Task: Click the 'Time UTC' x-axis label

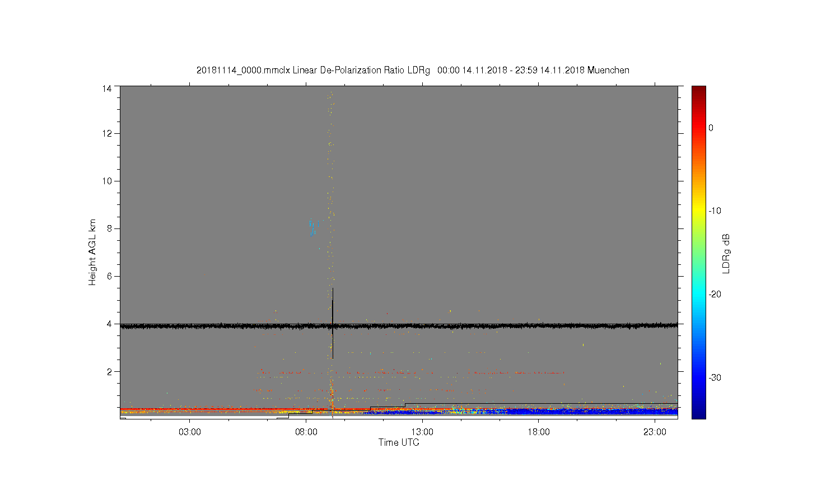Action: (399, 442)
